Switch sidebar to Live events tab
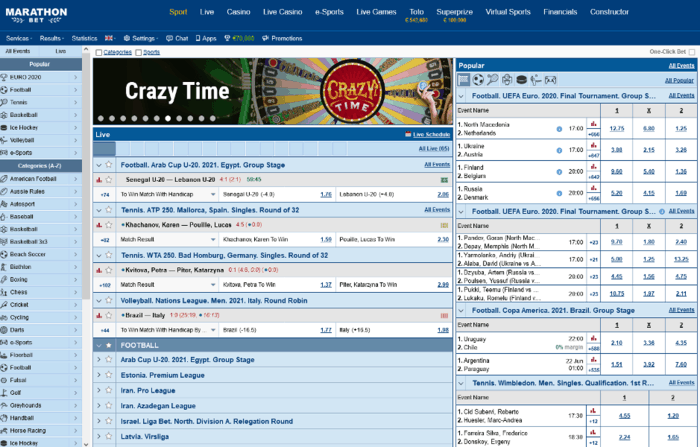The image size is (700, 447). (61, 51)
